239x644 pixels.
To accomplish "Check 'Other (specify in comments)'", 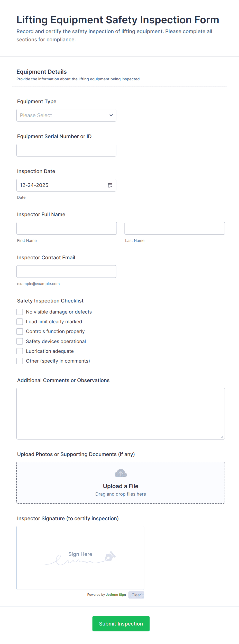I will 20,361.
